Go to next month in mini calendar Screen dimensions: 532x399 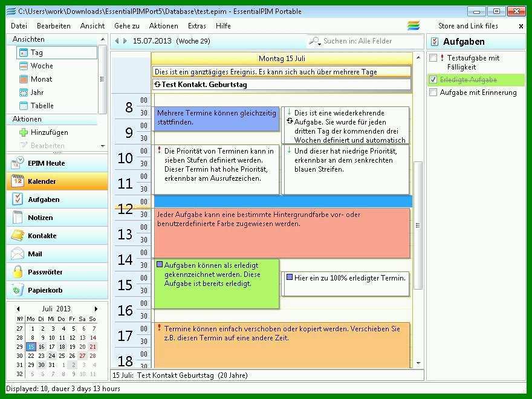point(96,309)
